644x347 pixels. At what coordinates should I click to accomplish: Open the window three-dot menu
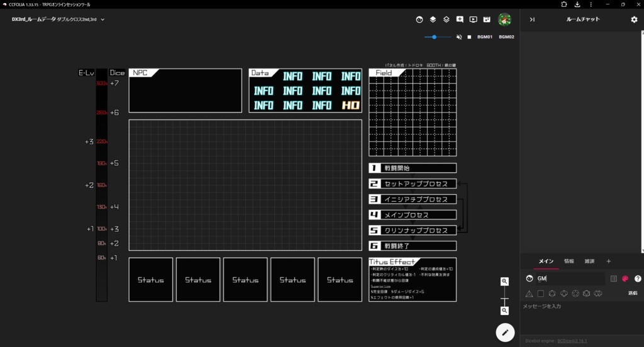click(591, 4)
